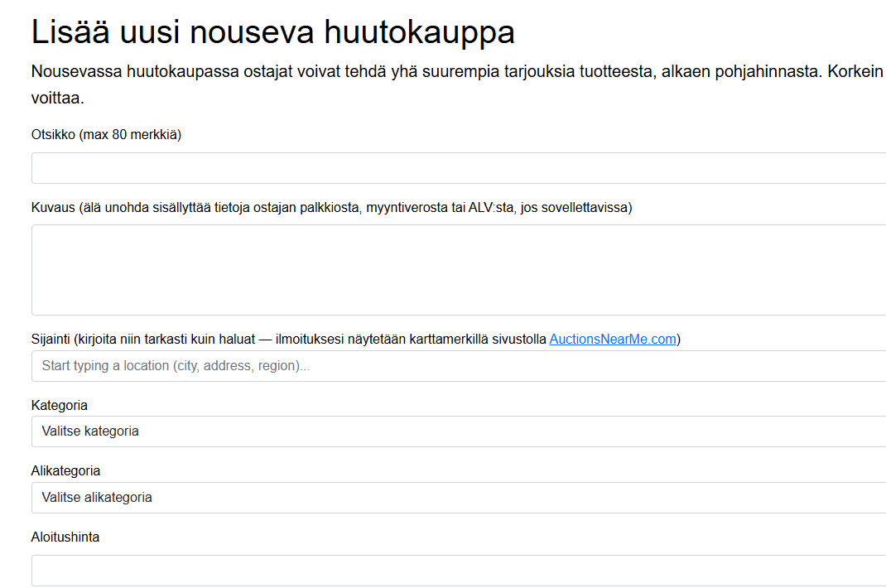886x588 pixels.
Task: Click the 'Lisää uusi nouseva huutokauppa' heading
Action: [273, 33]
